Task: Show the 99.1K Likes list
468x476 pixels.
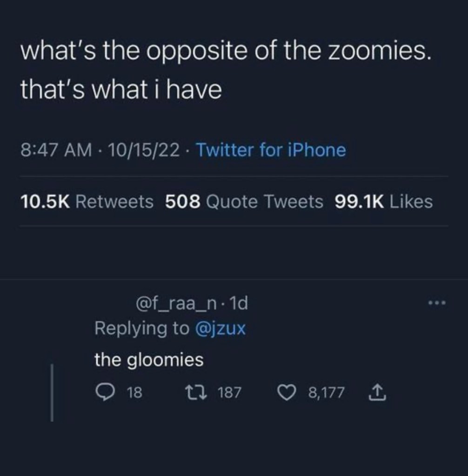Action: click(x=383, y=202)
